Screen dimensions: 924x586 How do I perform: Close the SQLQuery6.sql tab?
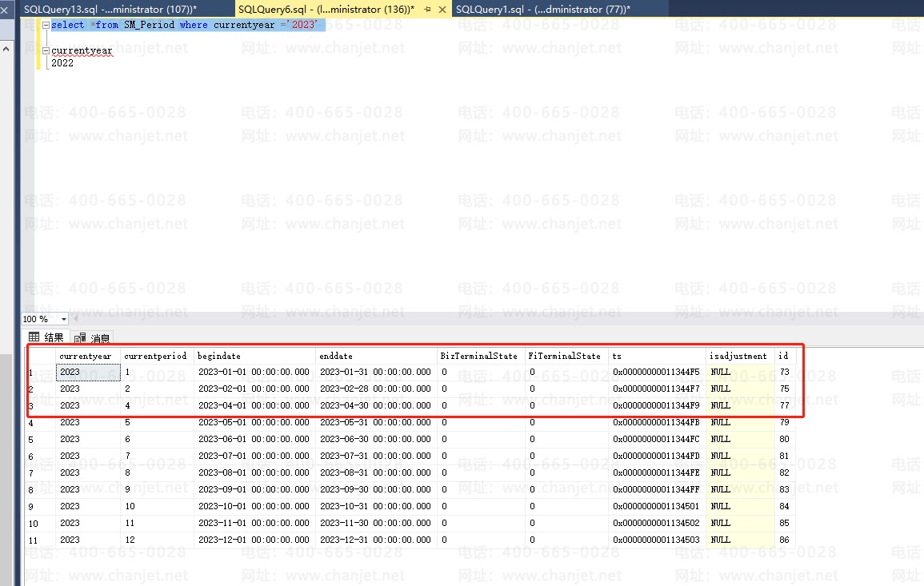click(x=442, y=10)
